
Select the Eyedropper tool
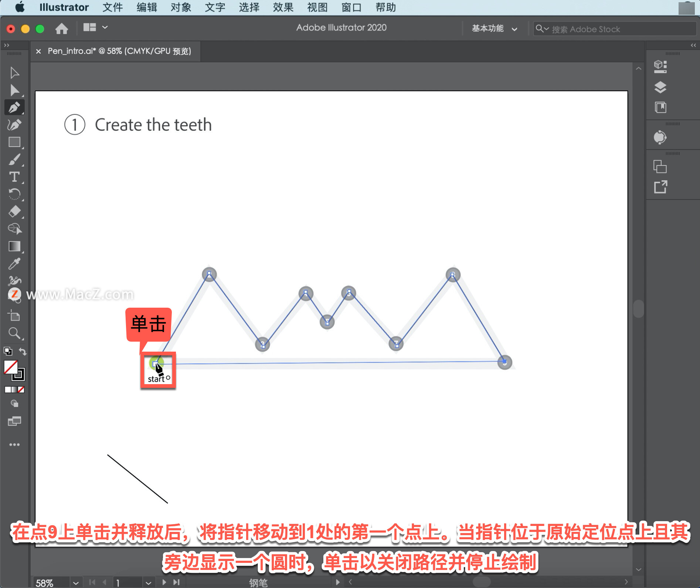point(14,264)
